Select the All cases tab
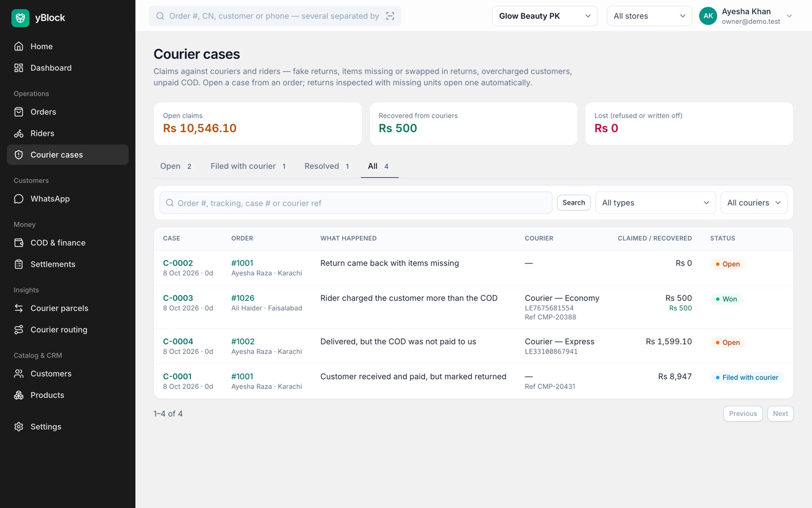The height and width of the screenshot is (508, 812). [379, 166]
